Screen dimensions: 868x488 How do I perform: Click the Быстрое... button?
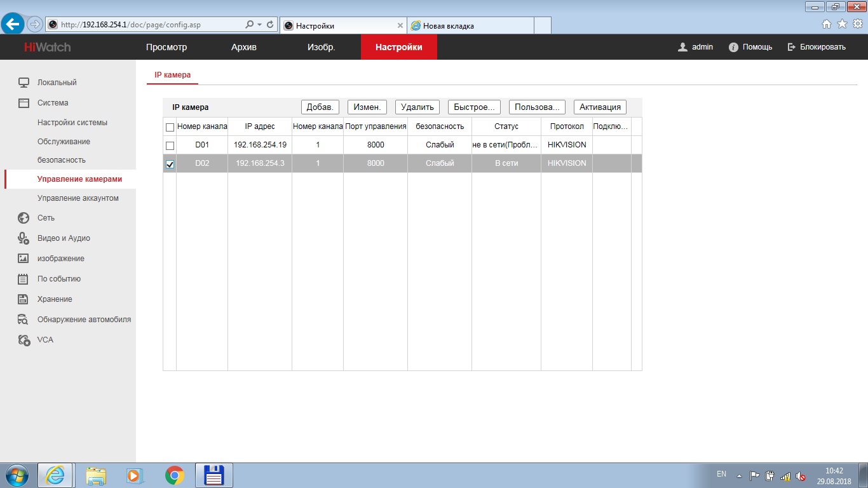[x=474, y=107]
